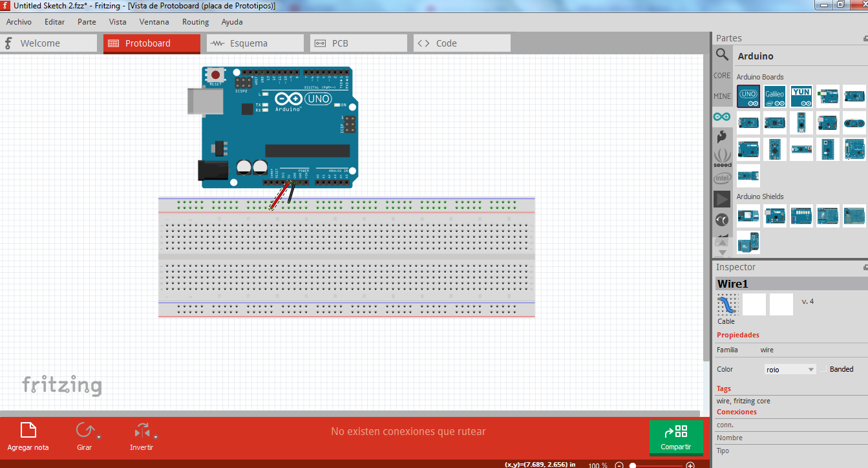The image size is (868, 468).
Task: Select the Intel Galileo board part
Action: click(x=775, y=96)
